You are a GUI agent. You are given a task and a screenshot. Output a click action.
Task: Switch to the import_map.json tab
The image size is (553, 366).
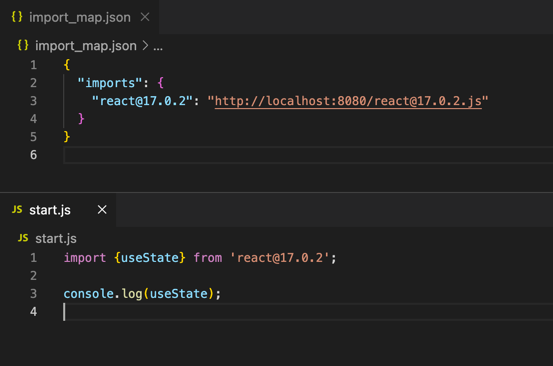click(79, 17)
